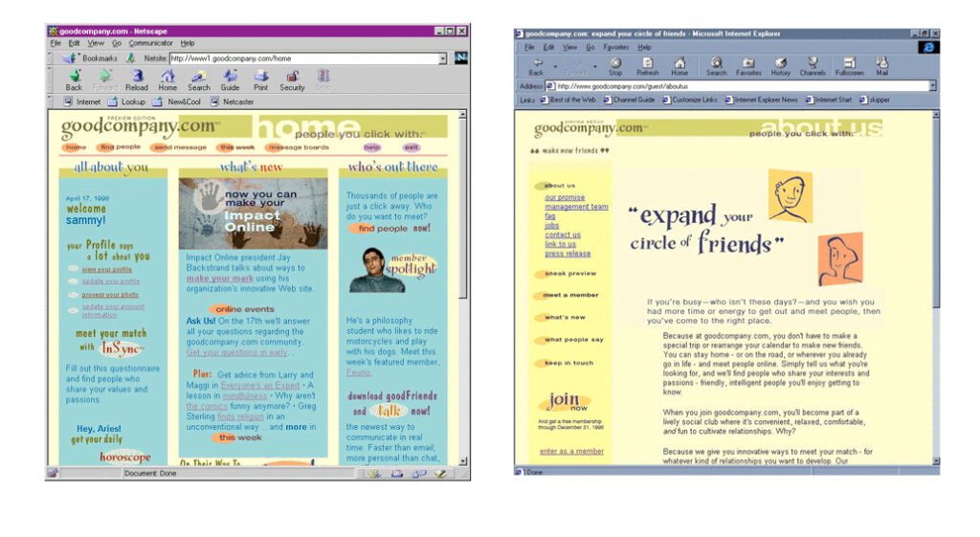Click 'sneak preview' sidebar item

567,274
